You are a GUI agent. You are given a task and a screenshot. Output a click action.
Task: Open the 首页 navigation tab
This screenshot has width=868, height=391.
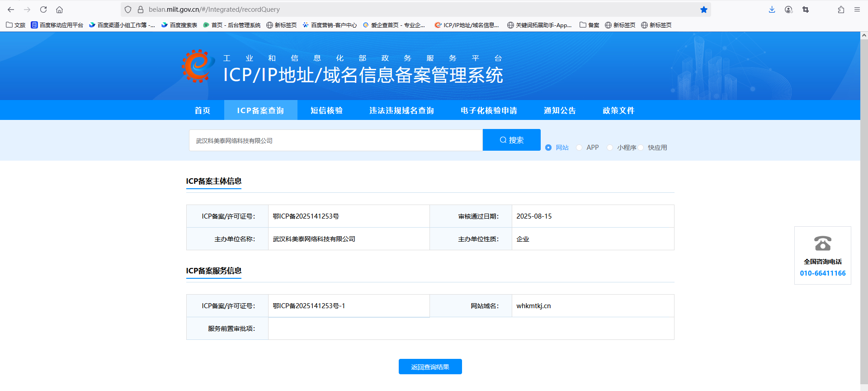202,110
